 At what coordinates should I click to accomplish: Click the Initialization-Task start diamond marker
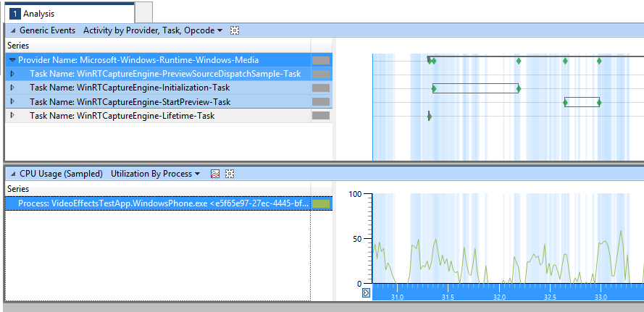[x=434, y=88]
